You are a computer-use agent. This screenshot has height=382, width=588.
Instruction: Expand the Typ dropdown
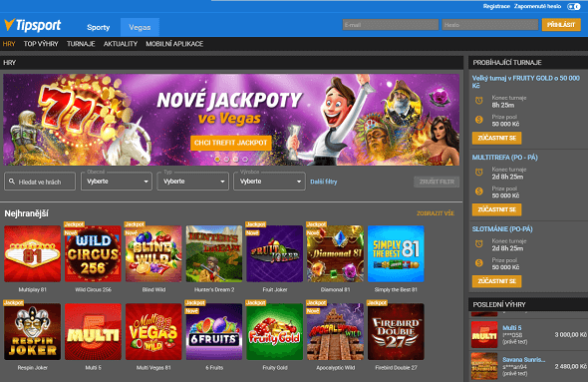coord(192,182)
